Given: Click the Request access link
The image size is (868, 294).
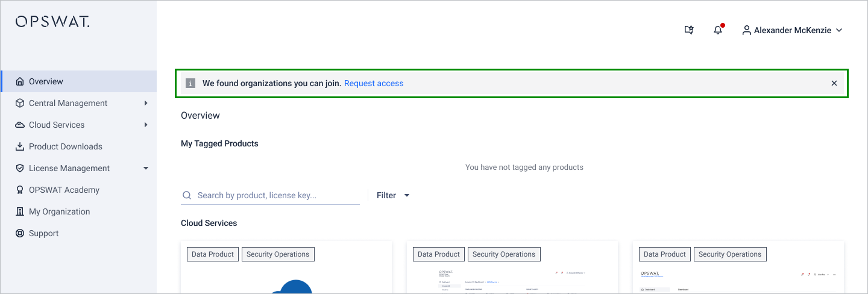Looking at the screenshot, I should (374, 83).
